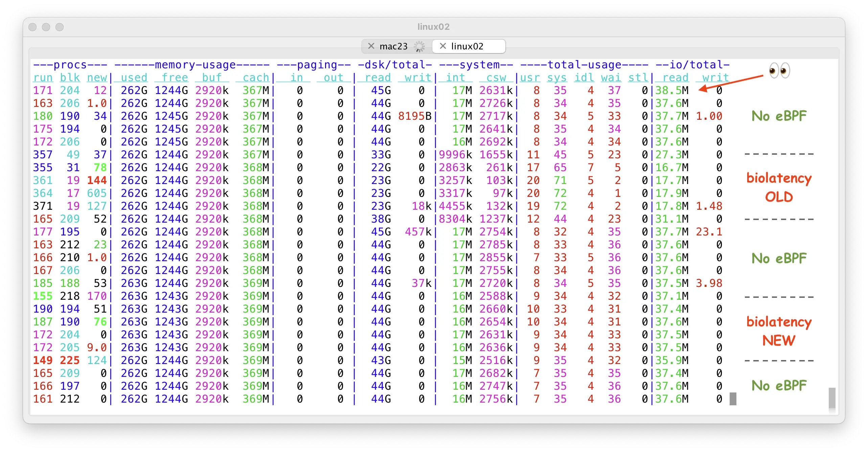This screenshot has height=452, width=868.
Task: Click the zoom window button
Action: [x=60, y=27]
